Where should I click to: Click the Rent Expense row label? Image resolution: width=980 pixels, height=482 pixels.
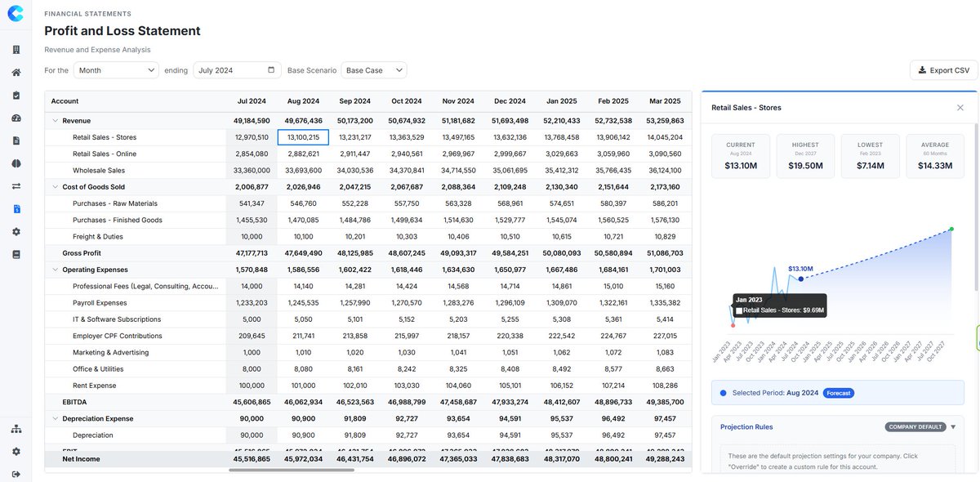(95, 386)
